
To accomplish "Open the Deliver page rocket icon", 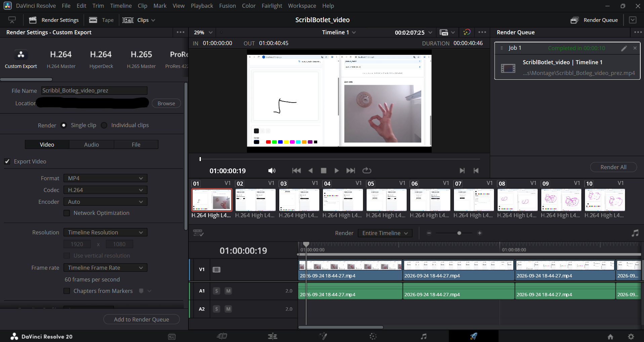I will pyautogui.click(x=473, y=336).
